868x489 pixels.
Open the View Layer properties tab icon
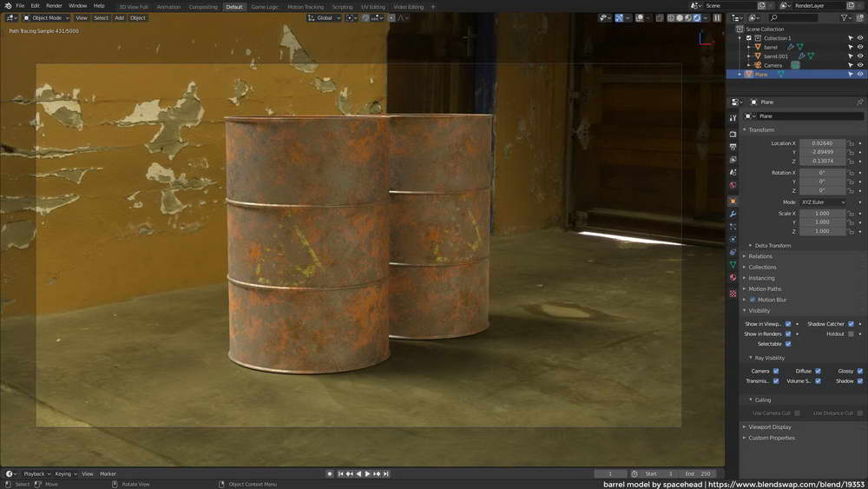(x=733, y=160)
